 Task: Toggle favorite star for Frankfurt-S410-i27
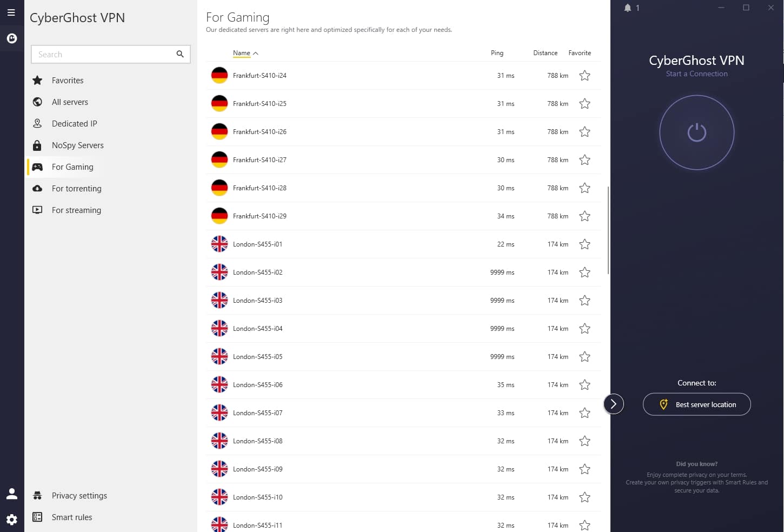(x=584, y=160)
